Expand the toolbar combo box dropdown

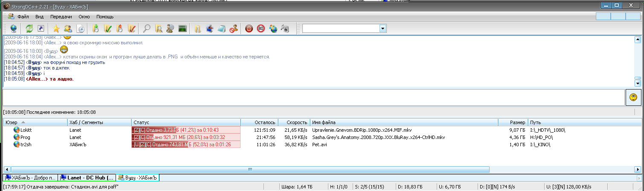click(383, 29)
